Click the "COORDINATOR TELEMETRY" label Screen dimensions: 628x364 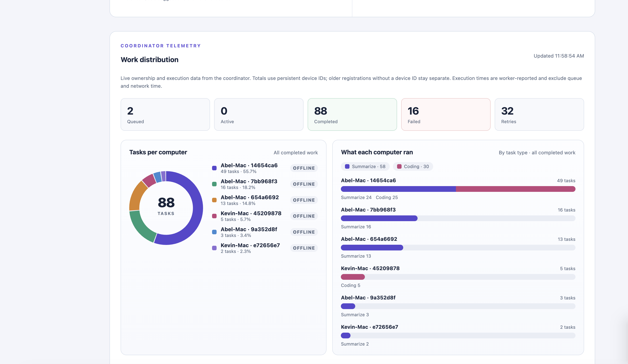[x=161, y=46]
